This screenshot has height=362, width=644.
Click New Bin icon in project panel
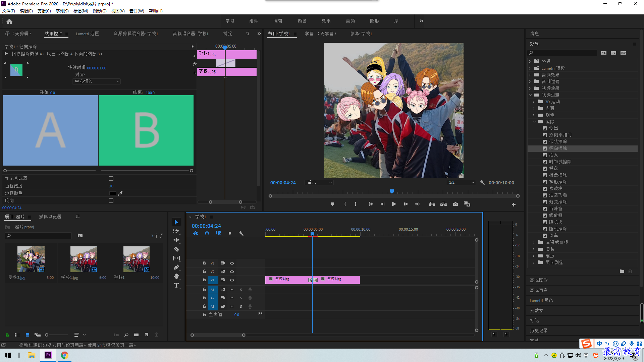tap(136, 335)
